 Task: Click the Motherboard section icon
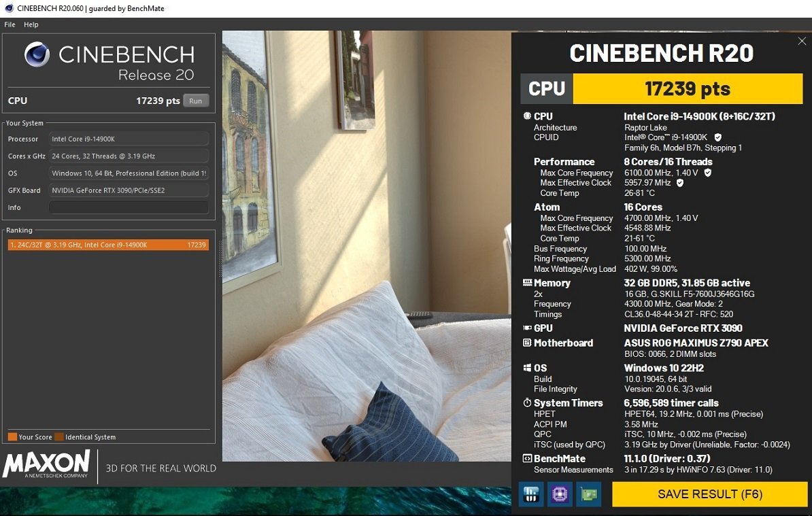[527, 343]
